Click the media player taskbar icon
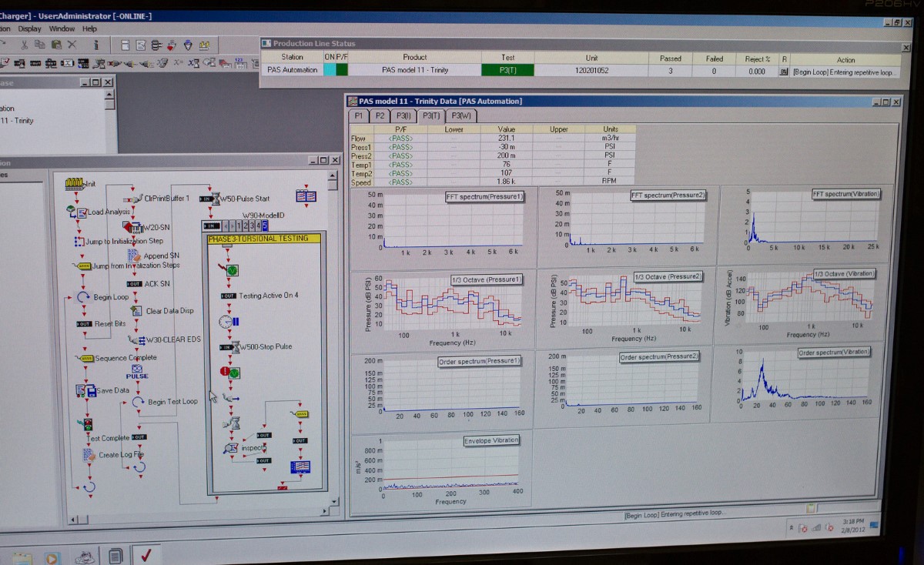This screenshot has width=924, height=565. click(52, 557)
